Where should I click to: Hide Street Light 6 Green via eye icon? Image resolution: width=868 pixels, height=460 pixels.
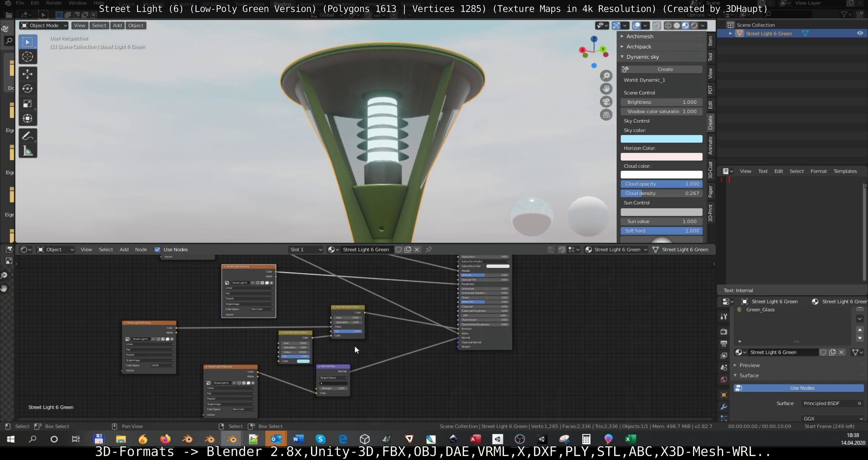pyautogui.click(x=860, y=33)
